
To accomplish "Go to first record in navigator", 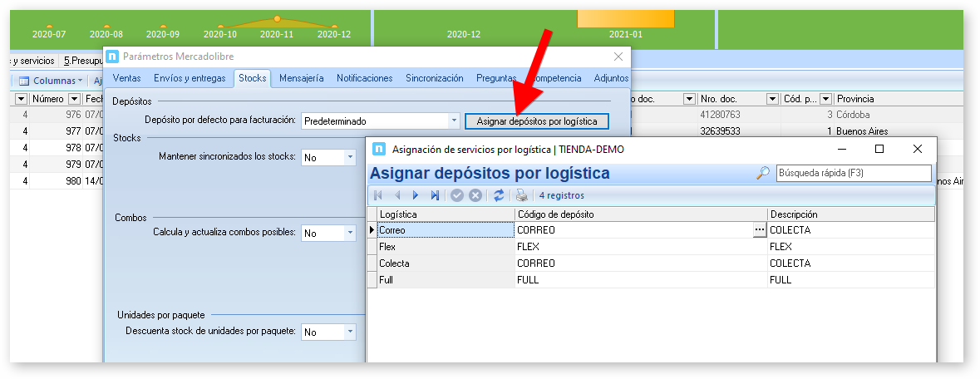I will (379, 195).
